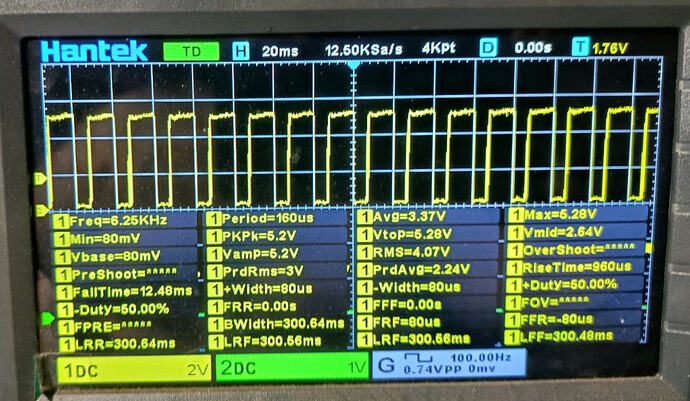Select the 0.00s delay value
Image resolution: width=690 pixels, height=401 pixels.
[x=532, y=47]
